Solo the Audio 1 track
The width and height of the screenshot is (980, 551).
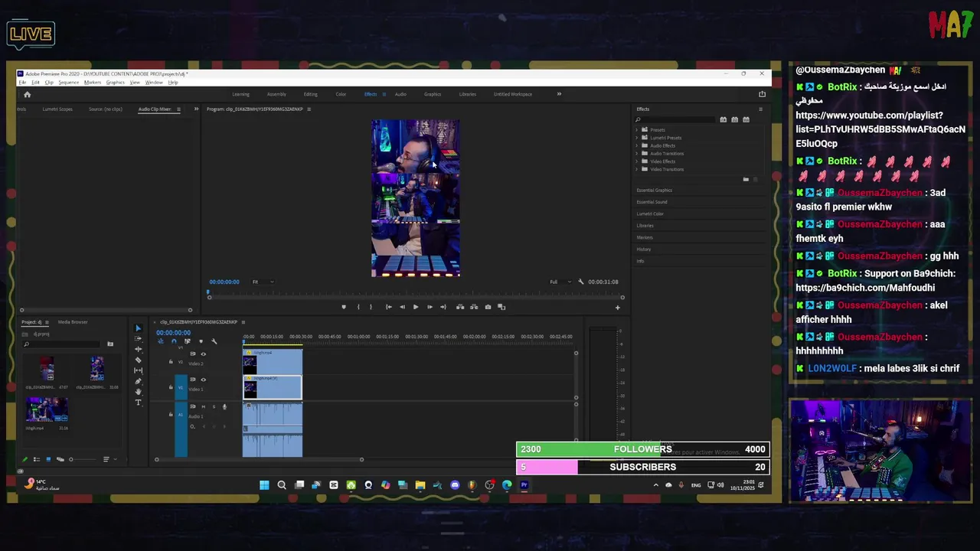214,406
